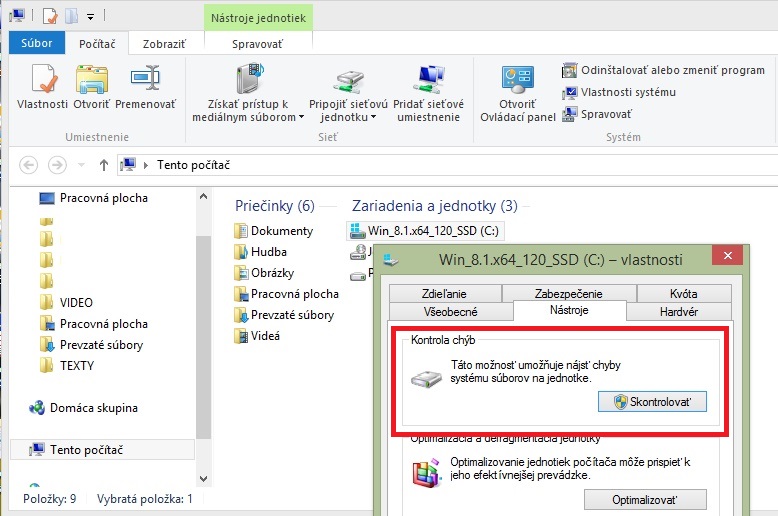The height and width of the screenshot is (516, 778).
Task: Select Domáca skupina in navigation pane
Action: click(83, 408)
